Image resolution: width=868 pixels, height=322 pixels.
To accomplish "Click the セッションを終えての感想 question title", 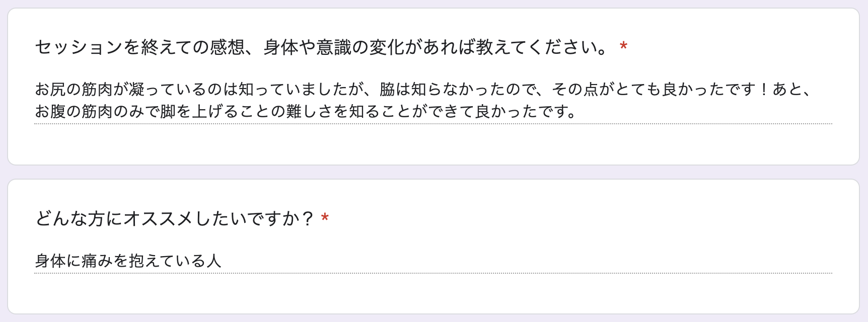I will [323, 47].
